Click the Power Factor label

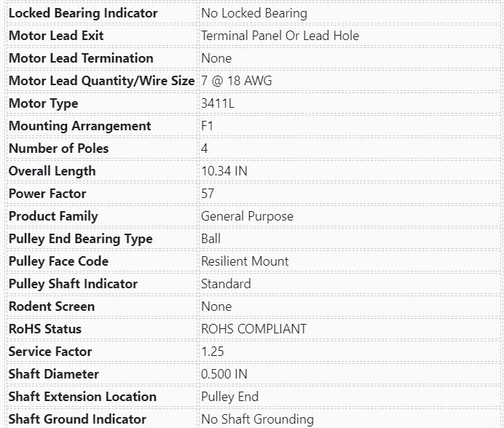click(x=47, y=194)
